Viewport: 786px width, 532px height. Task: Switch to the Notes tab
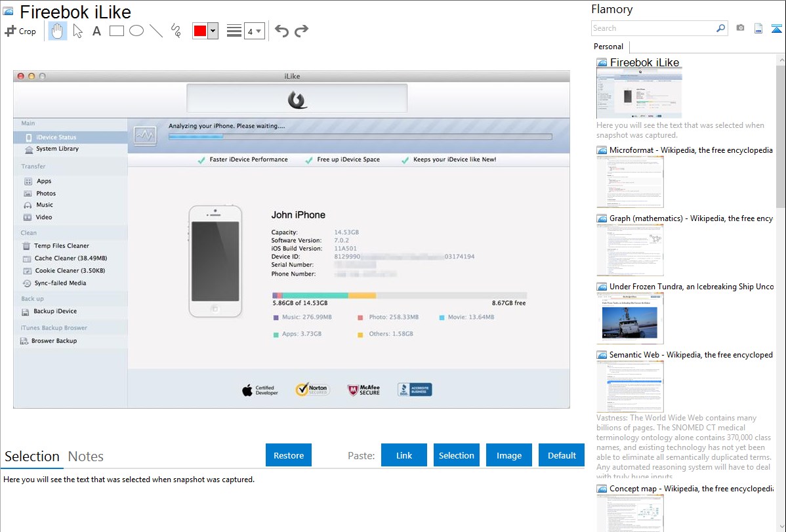pos(86,457)
